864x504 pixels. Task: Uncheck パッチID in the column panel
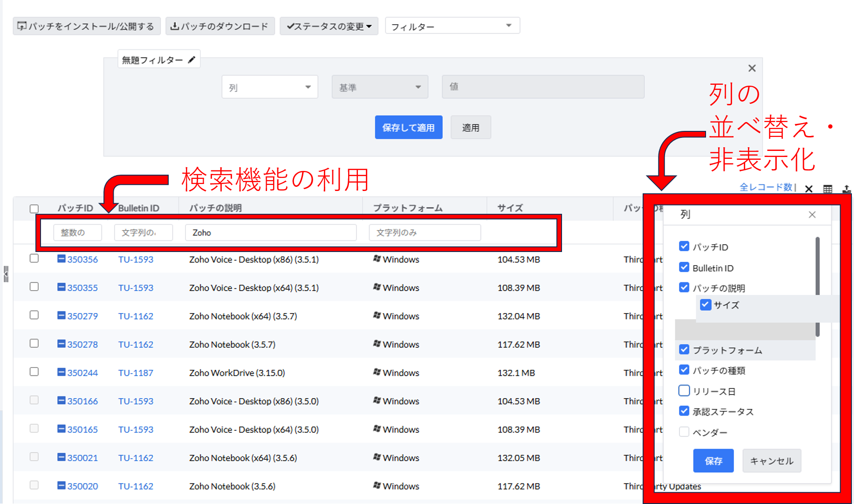684,246
